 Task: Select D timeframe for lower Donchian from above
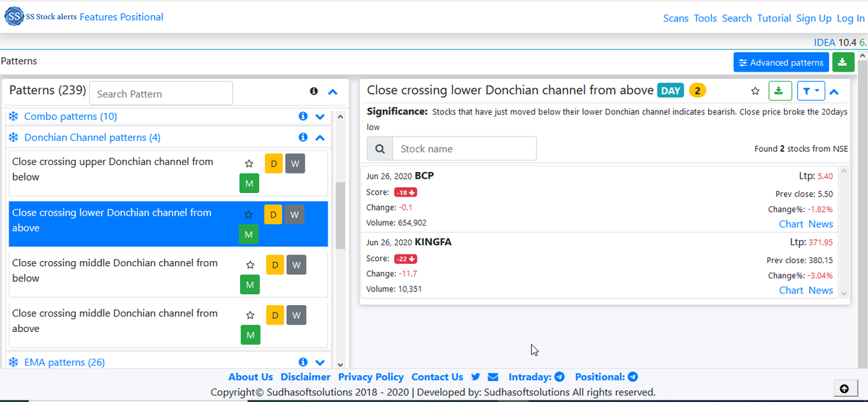273,215
